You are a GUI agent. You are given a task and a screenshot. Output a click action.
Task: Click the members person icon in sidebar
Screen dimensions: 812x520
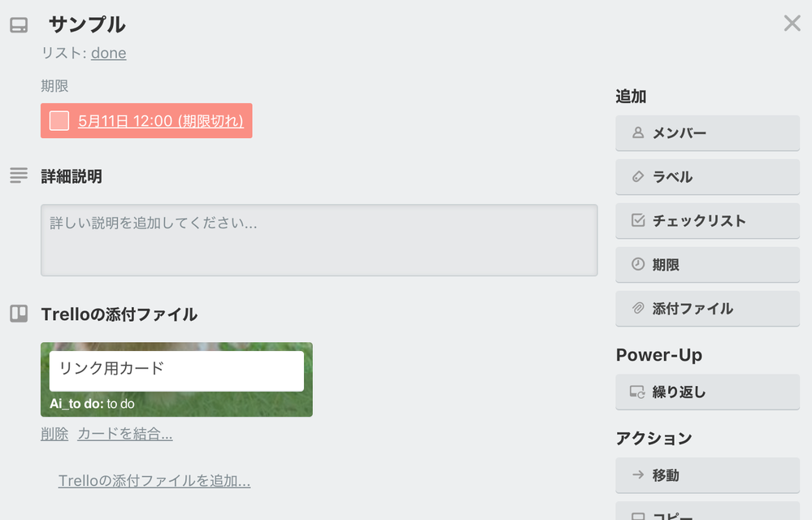pos(640,133)
